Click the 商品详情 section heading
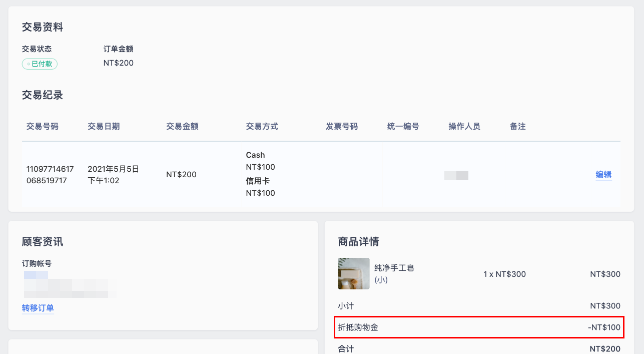Screen dimensions: 644x354 tap(359, 242)
